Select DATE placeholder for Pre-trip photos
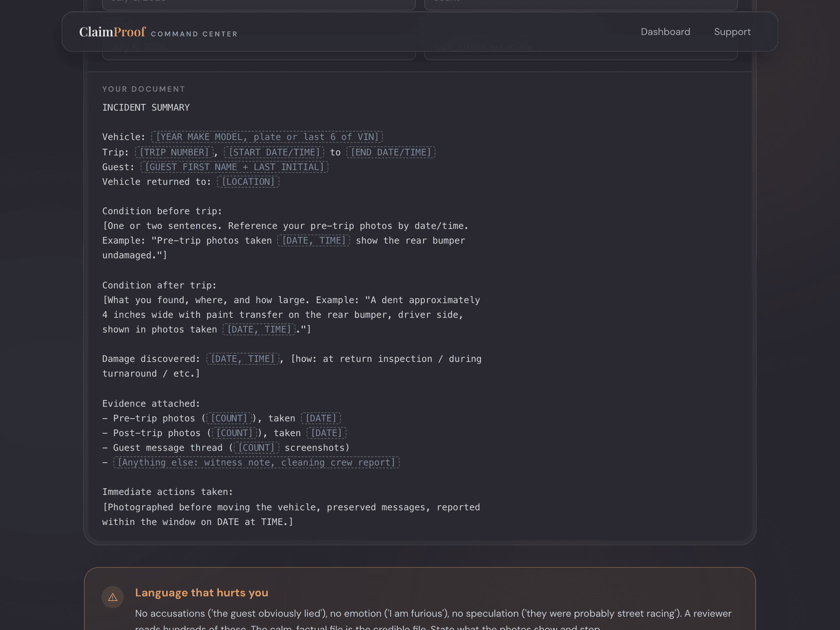This screenshot has height=630, width=840. click(321, 418)
